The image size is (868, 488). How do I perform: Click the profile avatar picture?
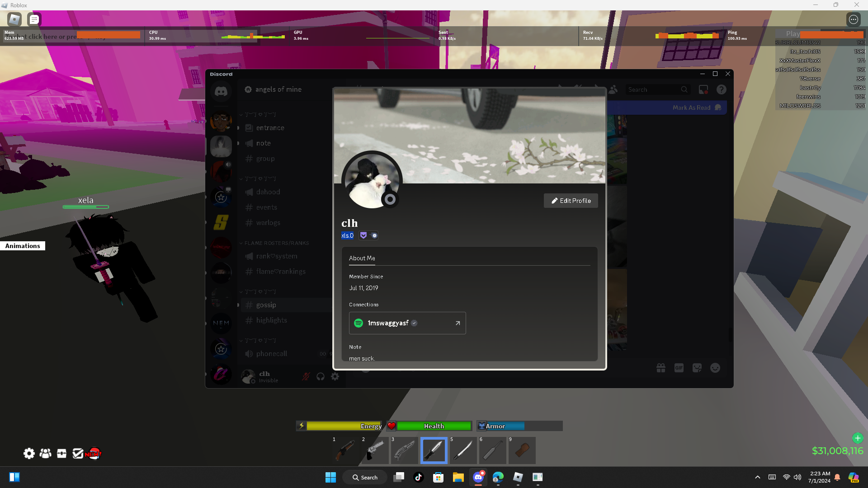click(372, 181)
